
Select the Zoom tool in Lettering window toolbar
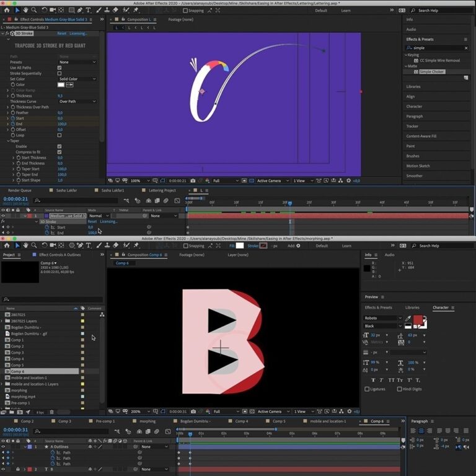[33, 10]
